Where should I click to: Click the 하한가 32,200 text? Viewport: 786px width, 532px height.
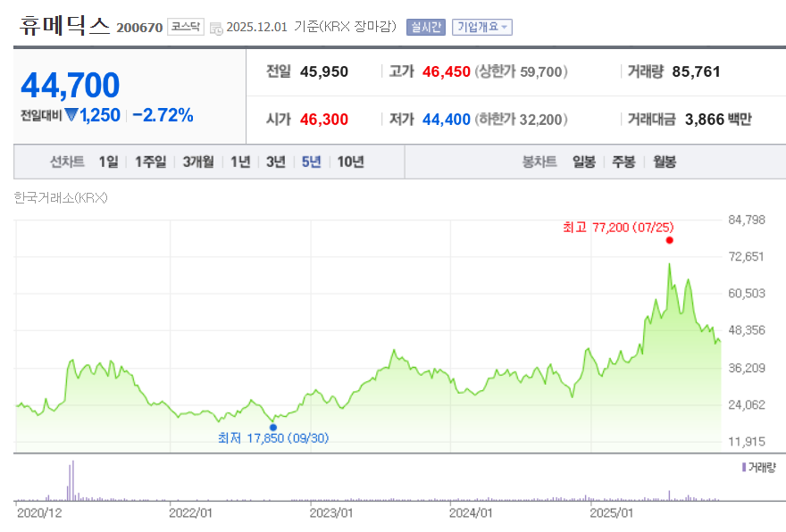tap(522, 120)
